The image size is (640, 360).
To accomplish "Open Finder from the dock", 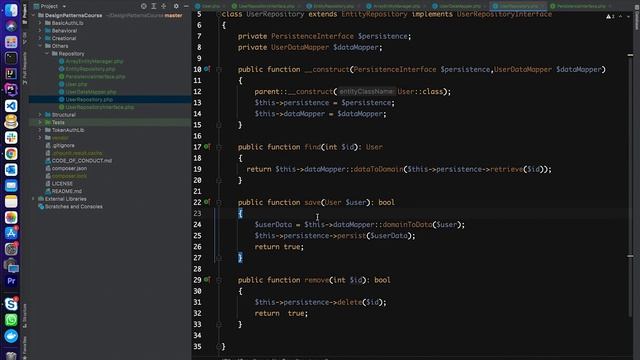I will 11,10.
